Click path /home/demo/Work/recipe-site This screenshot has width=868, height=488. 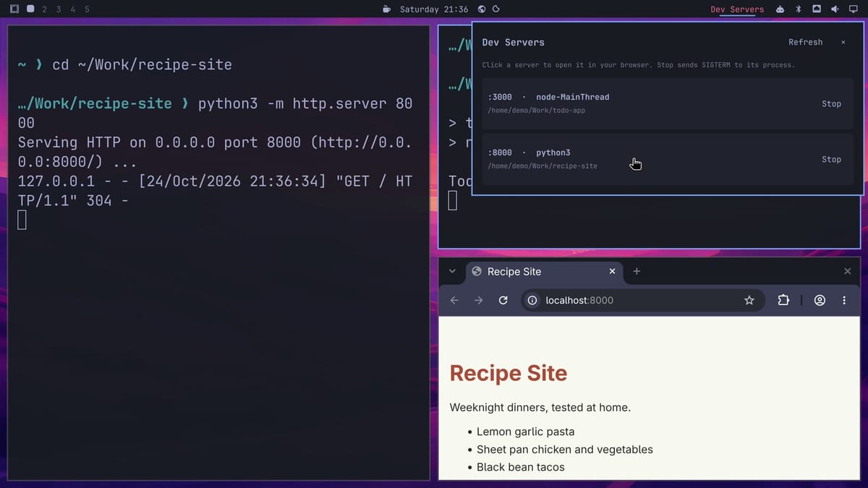point(542,166)
